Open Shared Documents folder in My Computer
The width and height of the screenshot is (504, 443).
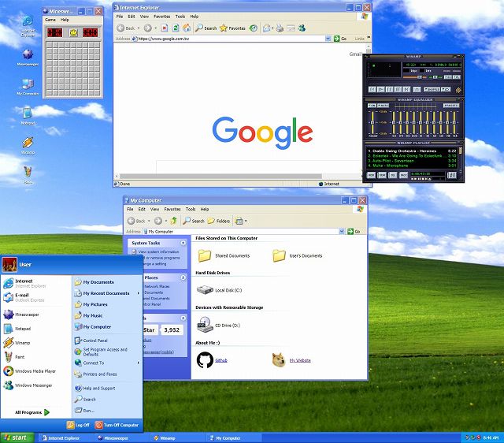[x=205, y=255]
